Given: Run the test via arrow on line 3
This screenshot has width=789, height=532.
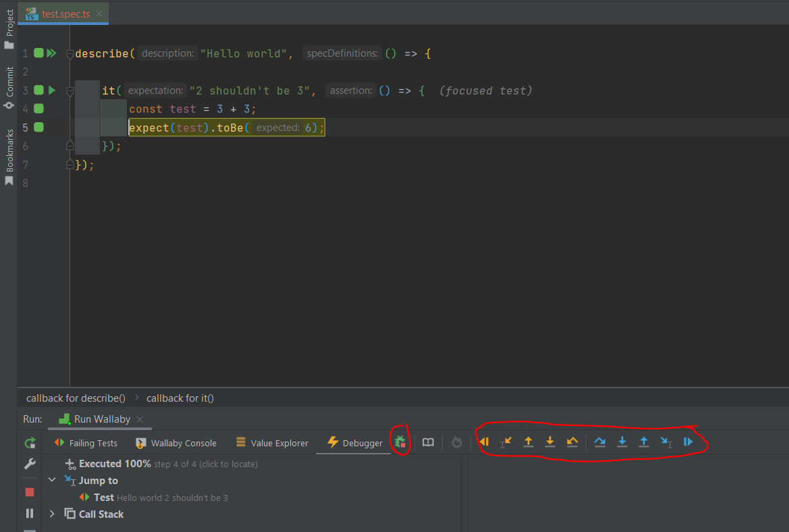Looking at the screenshot, I should click(x=52, y=90).
